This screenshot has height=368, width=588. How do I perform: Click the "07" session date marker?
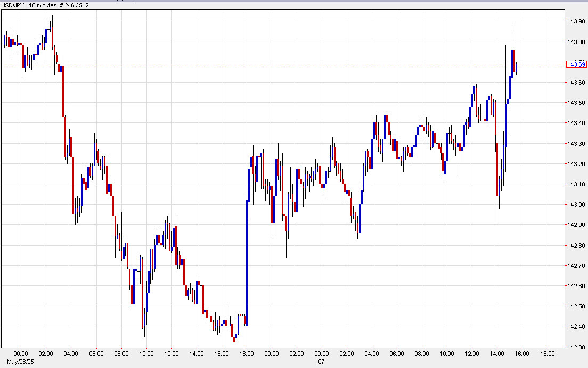click(321, 361)
